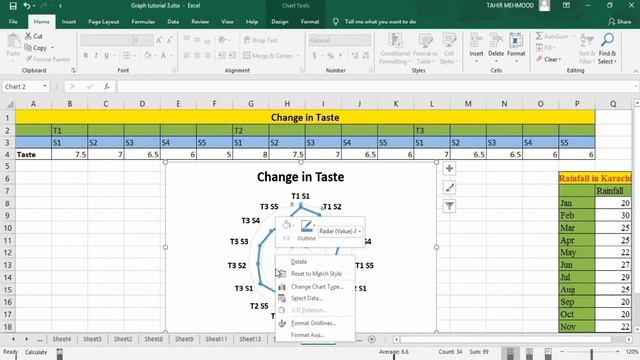Click in the formula bar
The image size is (640, 360).
tap(376, 87)
